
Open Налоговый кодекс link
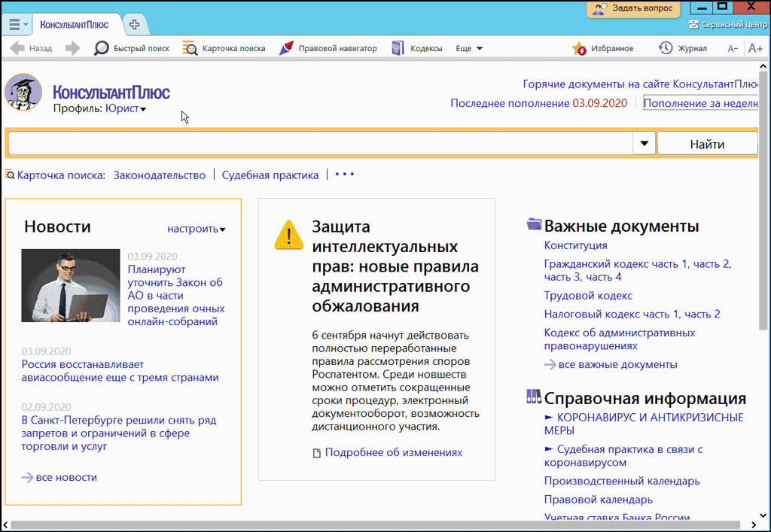(632, 315)
